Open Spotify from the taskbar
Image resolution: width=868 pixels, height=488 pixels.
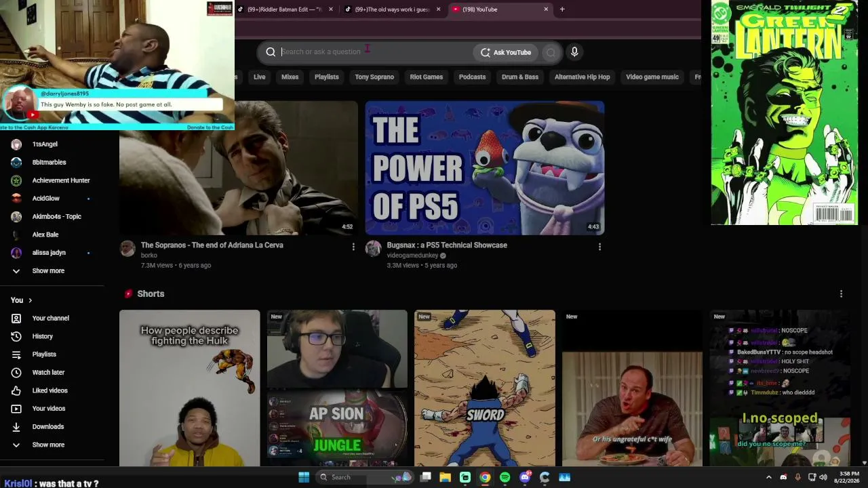point(505,477)
